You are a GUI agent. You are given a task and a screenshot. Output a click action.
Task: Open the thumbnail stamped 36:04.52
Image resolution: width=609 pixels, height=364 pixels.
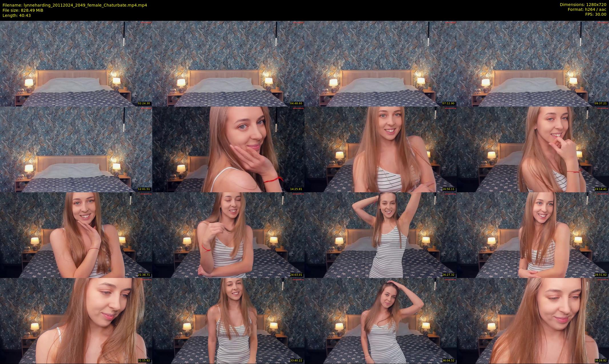point(380,321)
